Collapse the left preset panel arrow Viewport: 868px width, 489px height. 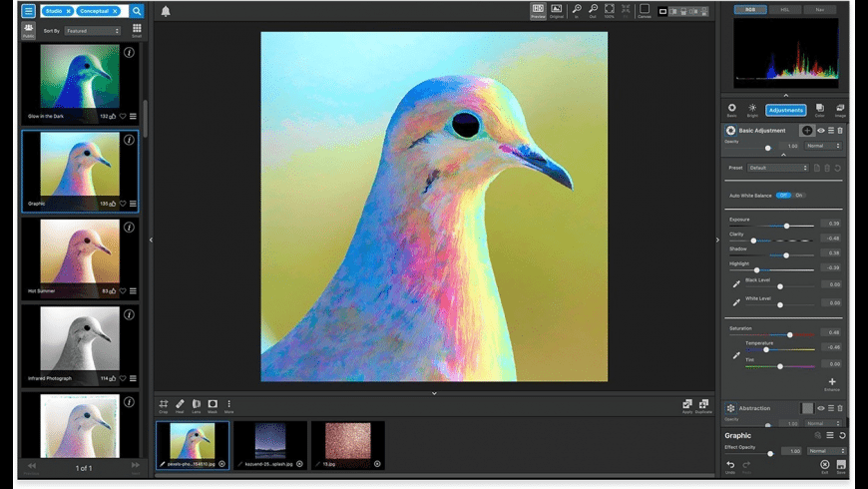point(151,240)
